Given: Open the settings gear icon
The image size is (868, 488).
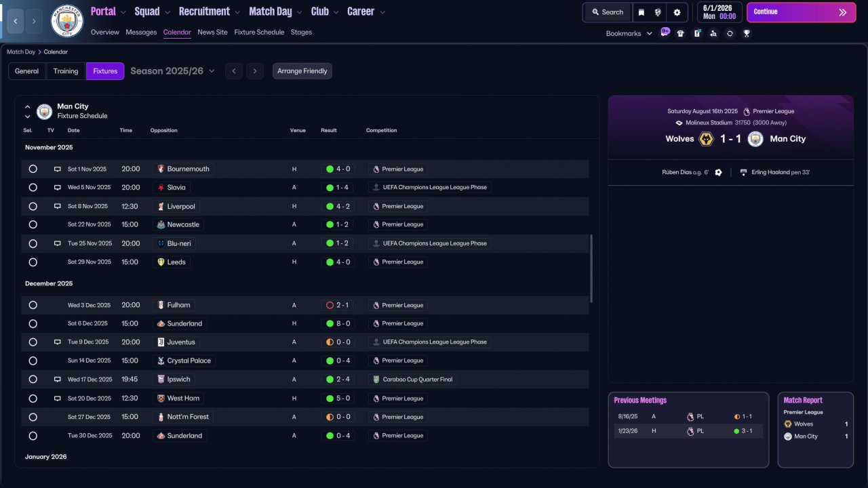Looking at the screenshot, I should (677, 12).
